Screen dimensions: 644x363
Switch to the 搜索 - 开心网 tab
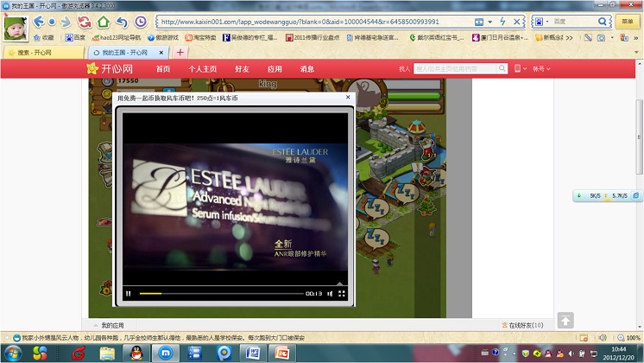click(x=43, y=53)
